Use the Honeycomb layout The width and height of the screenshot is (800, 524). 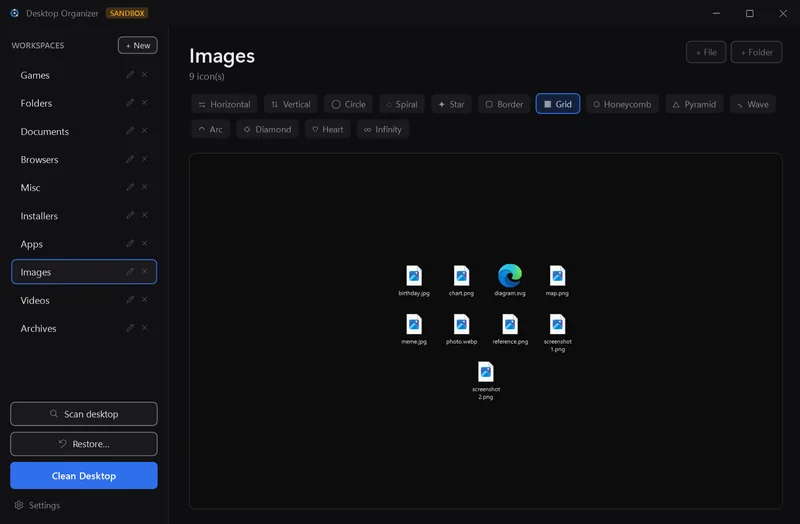(622, 104)
